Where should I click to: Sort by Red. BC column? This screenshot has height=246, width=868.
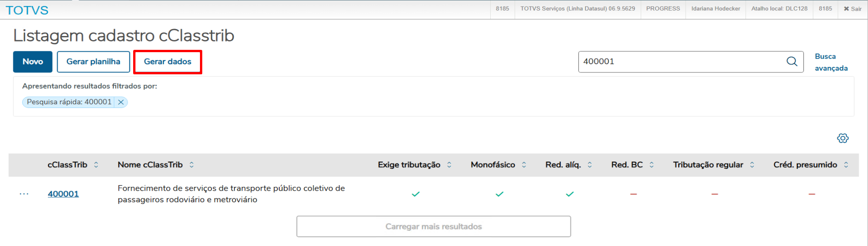click(651, 165)
